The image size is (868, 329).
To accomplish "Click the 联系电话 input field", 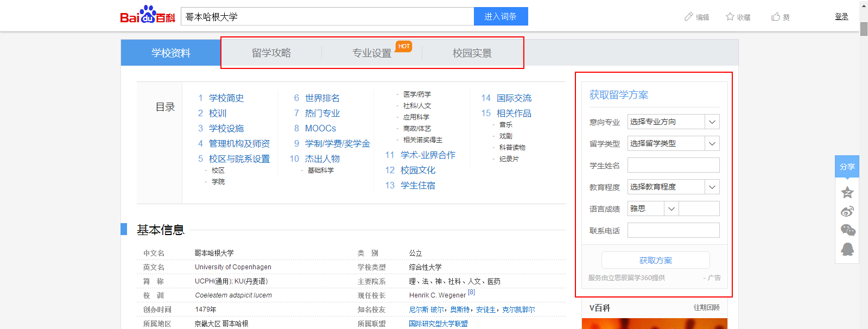I will 674,230.
